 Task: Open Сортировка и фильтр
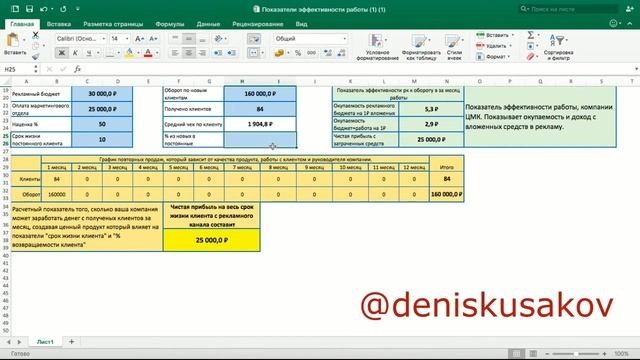tap(558, 47)
